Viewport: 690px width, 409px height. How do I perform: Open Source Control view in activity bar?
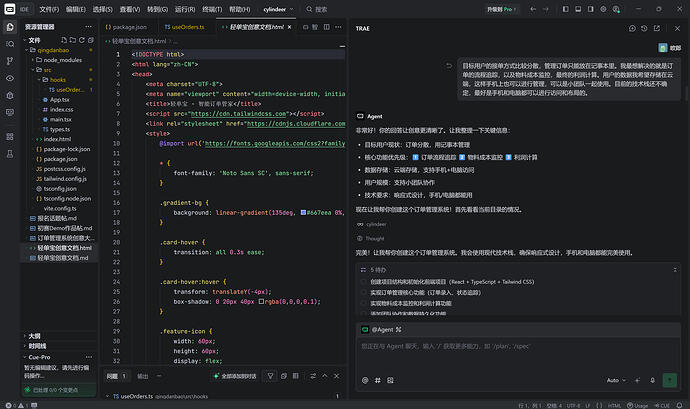[x=10, y=61]
